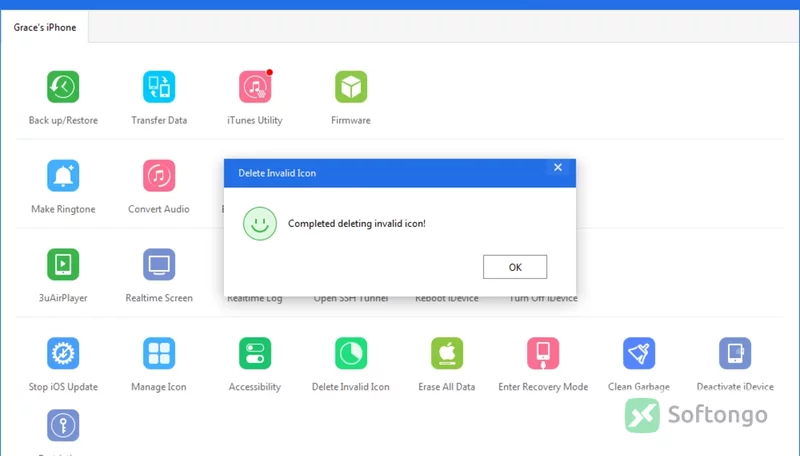Open the Clean Garbage broom icon
Viewport: 800px width, 456px height.
pos(639,353)
